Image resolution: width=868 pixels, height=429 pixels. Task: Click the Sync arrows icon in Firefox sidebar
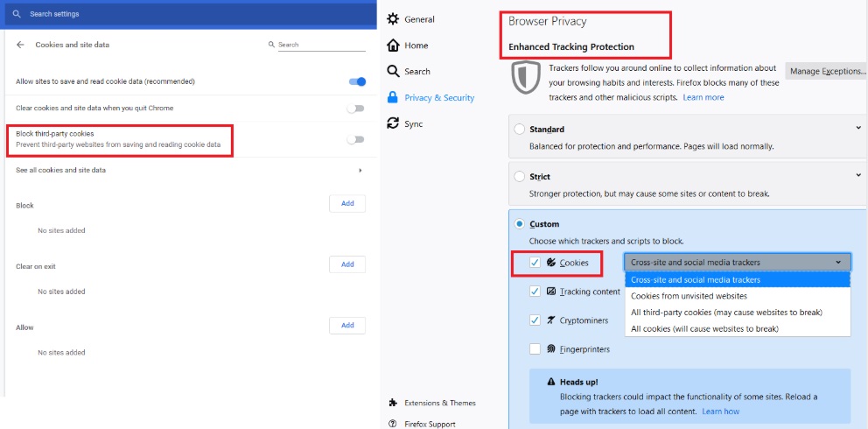[393, 123]
